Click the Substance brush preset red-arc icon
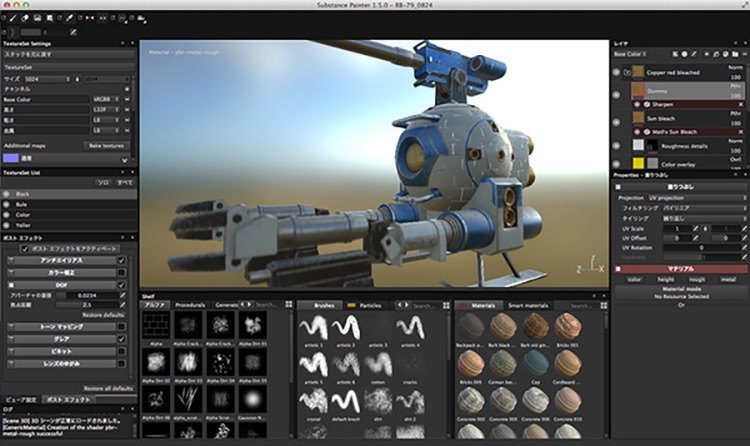This screenshot has height=446, width=750. pyautogui.click(x=13, y=32)
